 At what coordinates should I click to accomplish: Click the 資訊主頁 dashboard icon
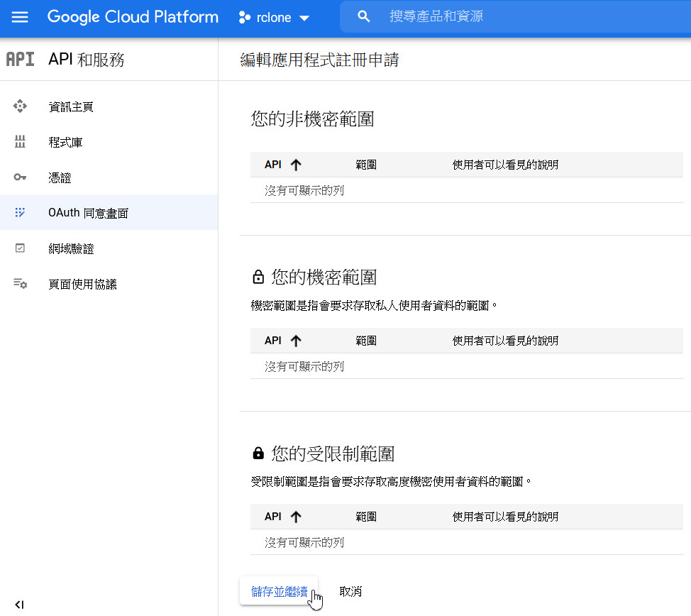coord(20,106)
